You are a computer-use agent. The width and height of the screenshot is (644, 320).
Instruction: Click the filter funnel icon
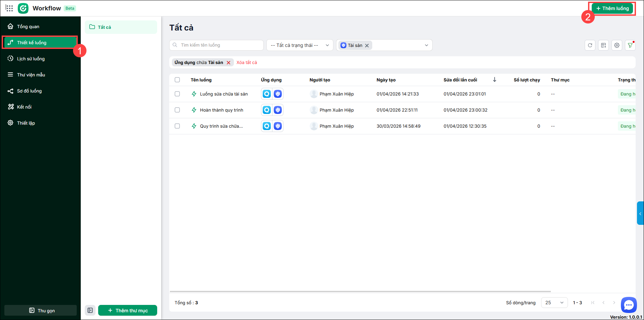[630, 45]
